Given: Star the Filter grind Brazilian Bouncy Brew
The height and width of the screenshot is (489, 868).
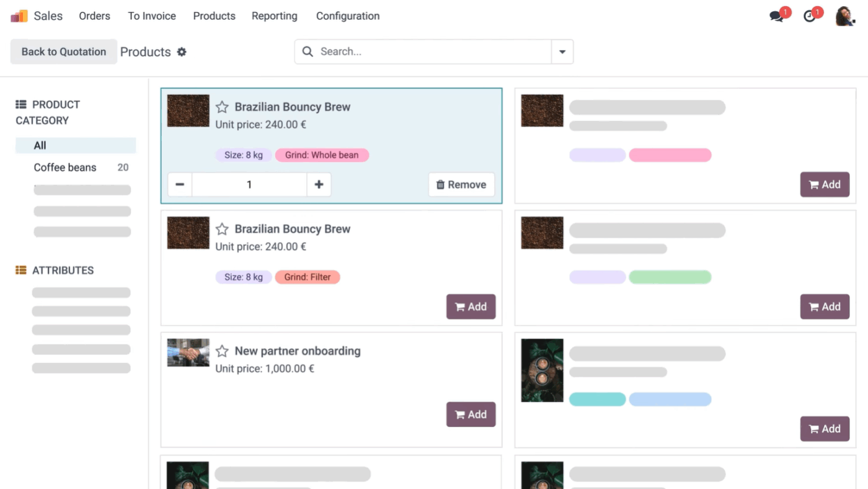Looking at the screenshot, I should [222, 229].
